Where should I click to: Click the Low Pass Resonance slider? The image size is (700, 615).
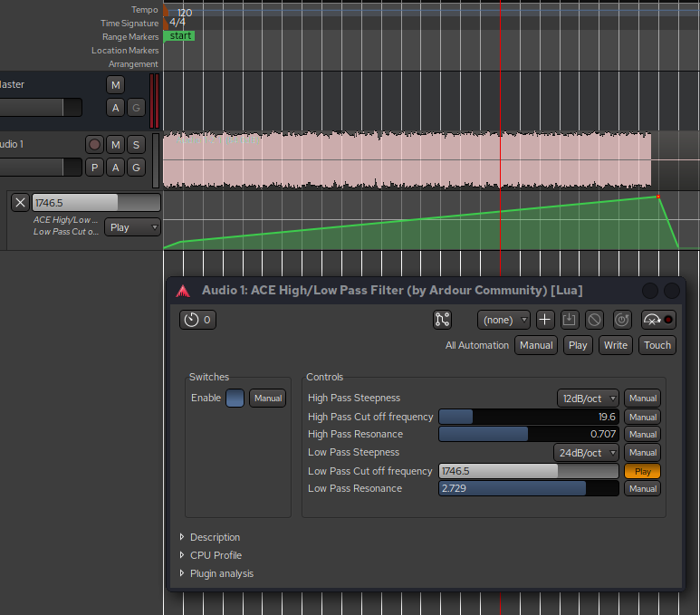pyautogui.click(x=529, y=488)
